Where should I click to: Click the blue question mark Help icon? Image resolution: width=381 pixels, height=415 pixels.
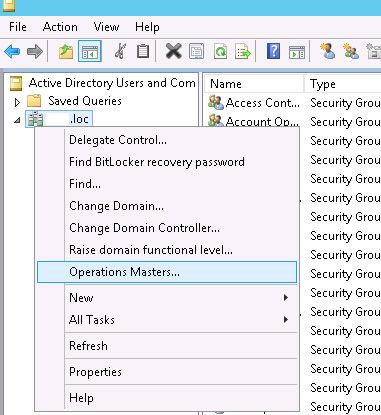click(273, 52)
